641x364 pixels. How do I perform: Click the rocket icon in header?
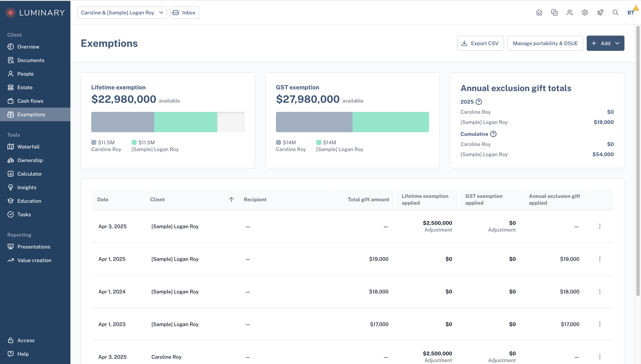[x=600, y=13]
